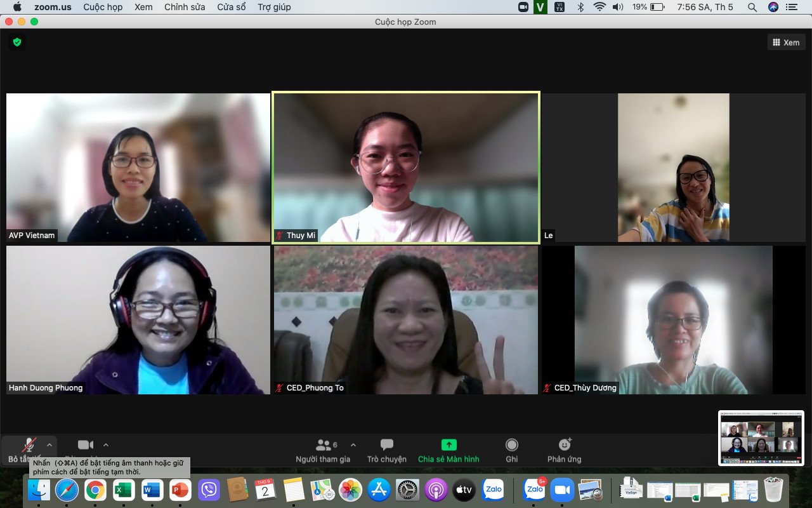Open the Cuộc họp menu

pyautogui.click(x=103, y=7)
